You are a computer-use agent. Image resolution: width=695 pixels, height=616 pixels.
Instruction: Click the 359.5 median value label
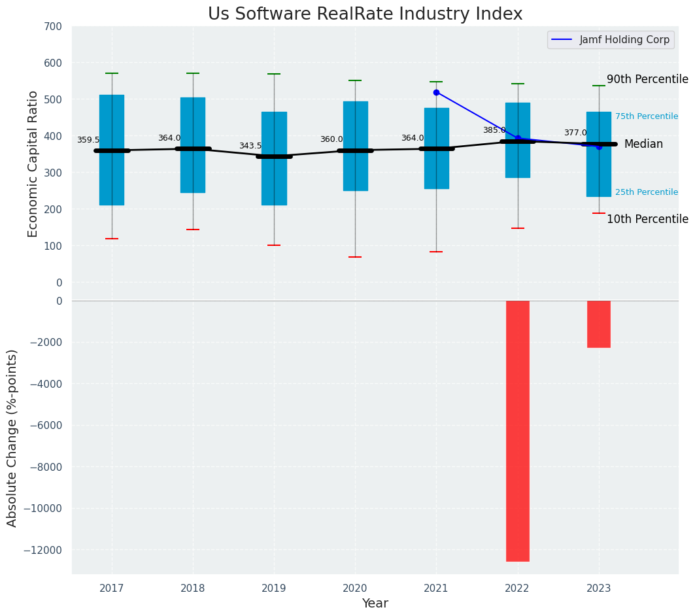[x=88, y=140]
